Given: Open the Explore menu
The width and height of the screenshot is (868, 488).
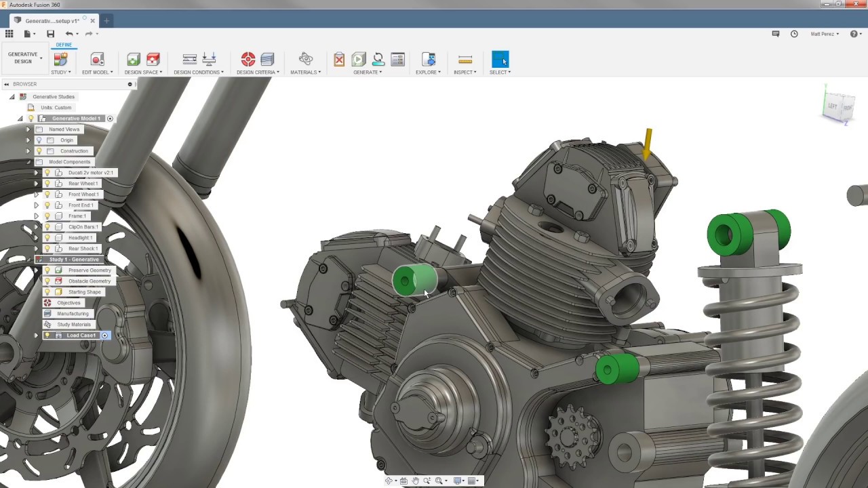Looking at the screenshot, I should pos(428,72).
